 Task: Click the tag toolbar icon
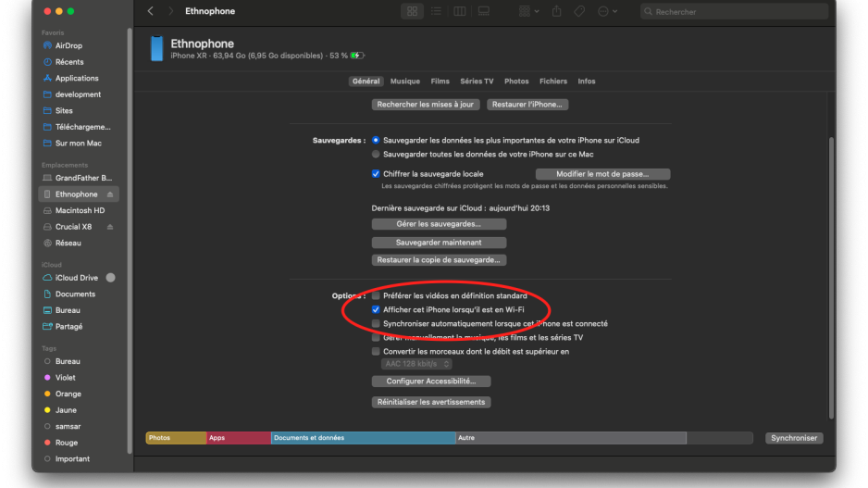(x=579, y=12)
